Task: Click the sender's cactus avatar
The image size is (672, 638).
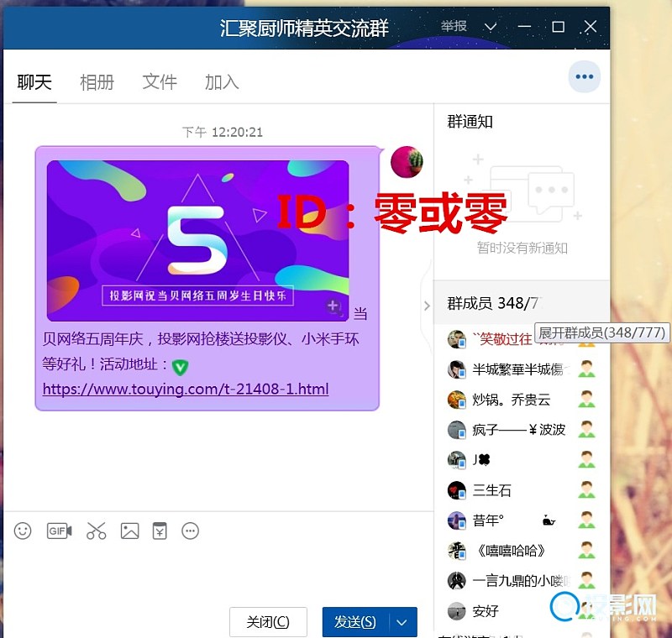Action: (x=407, y=162)
